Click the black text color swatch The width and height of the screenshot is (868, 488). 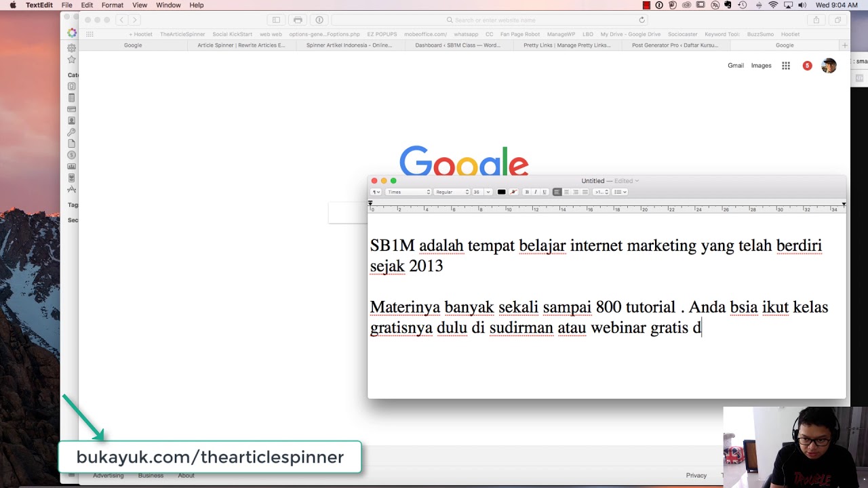tap(502, 192)
